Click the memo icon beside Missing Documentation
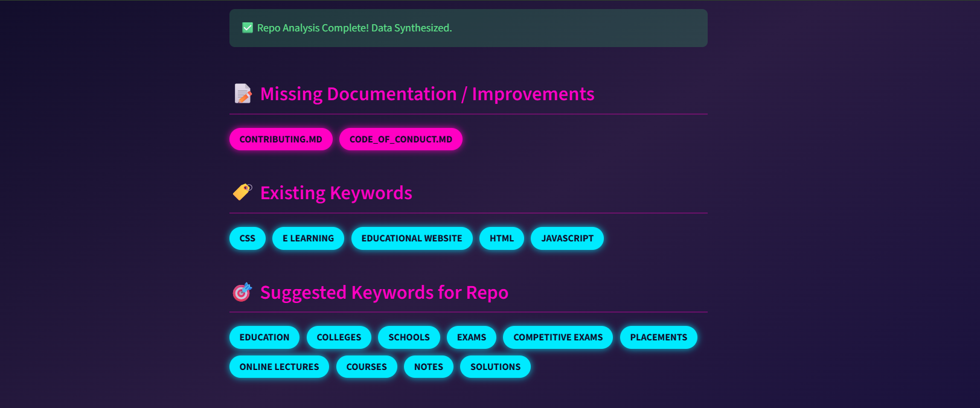 pos(243,94)
